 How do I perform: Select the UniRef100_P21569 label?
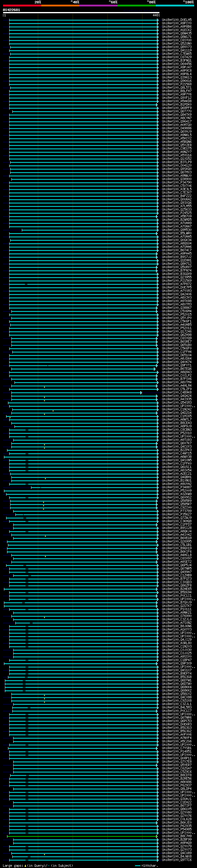(x=177, y=281)
